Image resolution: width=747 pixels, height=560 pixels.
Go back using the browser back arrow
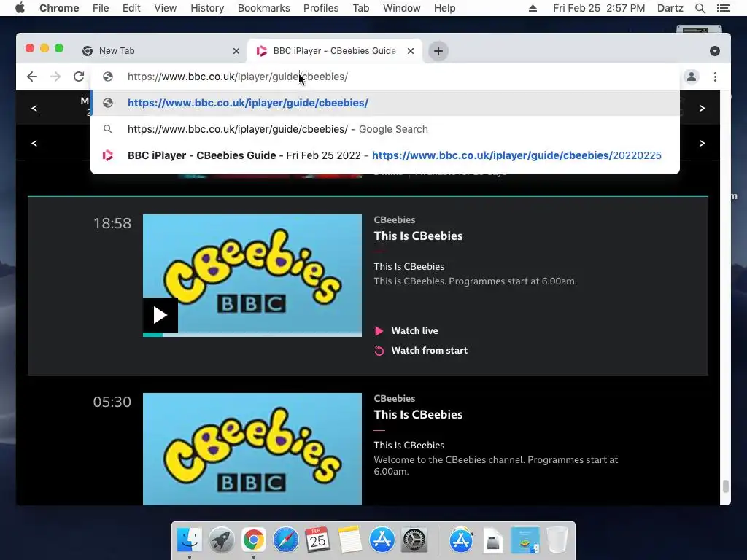coord(32,77)
